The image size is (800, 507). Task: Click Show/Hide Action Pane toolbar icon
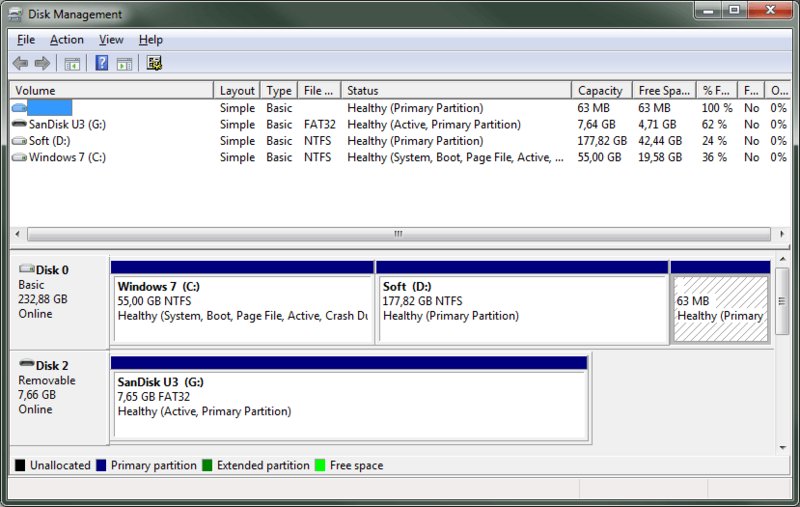pos(124,64)
